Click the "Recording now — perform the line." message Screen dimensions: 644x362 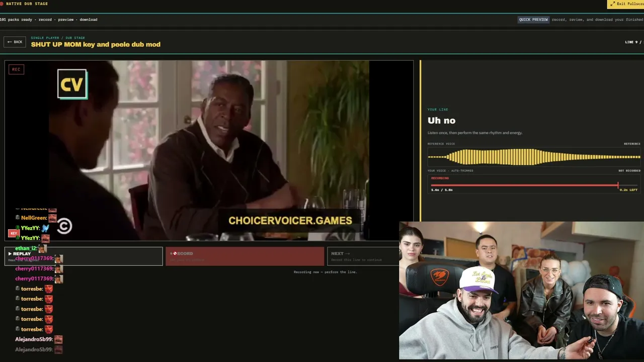326,272
